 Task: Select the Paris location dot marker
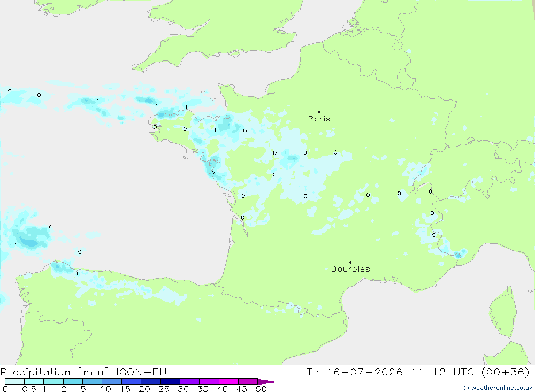click(319, 112)
